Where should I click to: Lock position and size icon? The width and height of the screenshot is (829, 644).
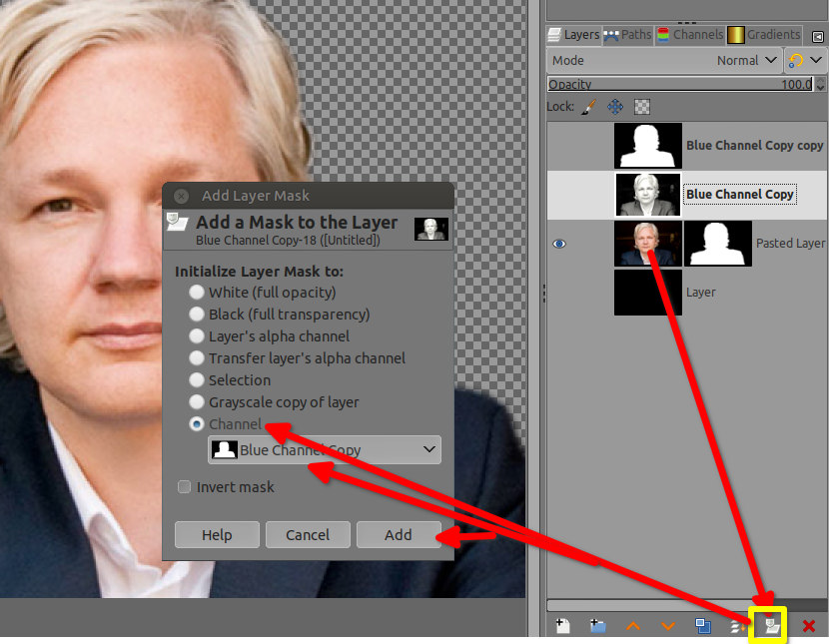615,107
